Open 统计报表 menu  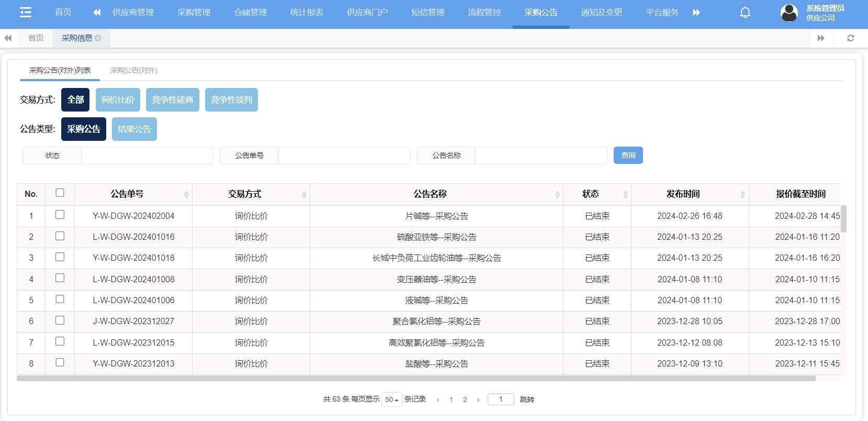[307, 13]
